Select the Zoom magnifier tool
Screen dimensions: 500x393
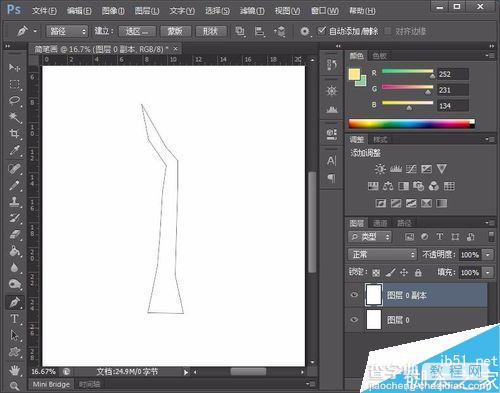14,386
